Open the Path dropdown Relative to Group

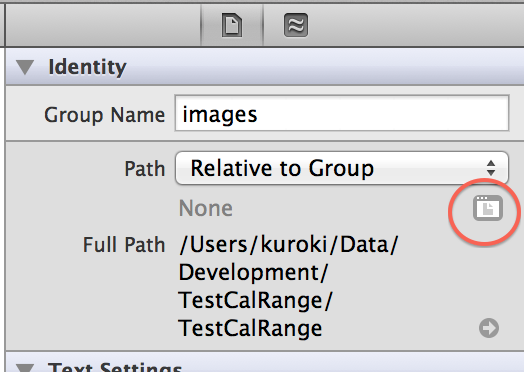click(342, 168)
